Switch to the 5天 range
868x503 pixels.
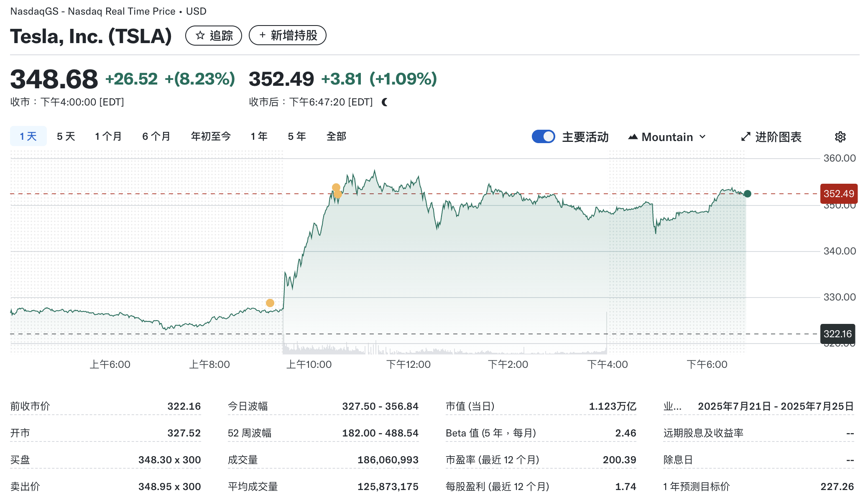66,136
